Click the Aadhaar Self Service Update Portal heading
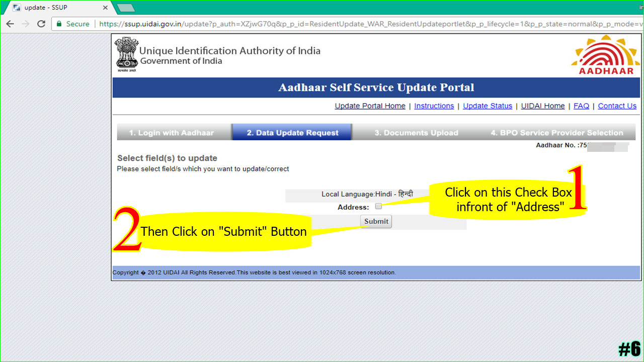The width and height of the screenshot is (644, 362). pyautogui.click(x=376, y=87)
